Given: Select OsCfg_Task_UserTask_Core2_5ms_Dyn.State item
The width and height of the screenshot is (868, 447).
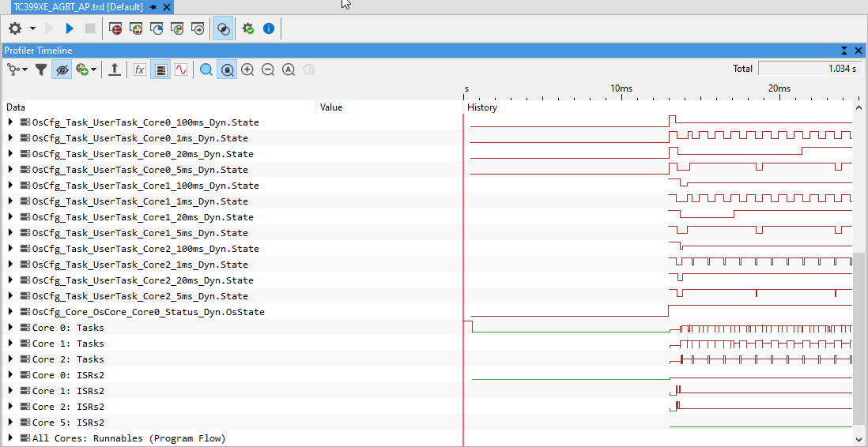Looking at the screenshot, I should [140, 296].
